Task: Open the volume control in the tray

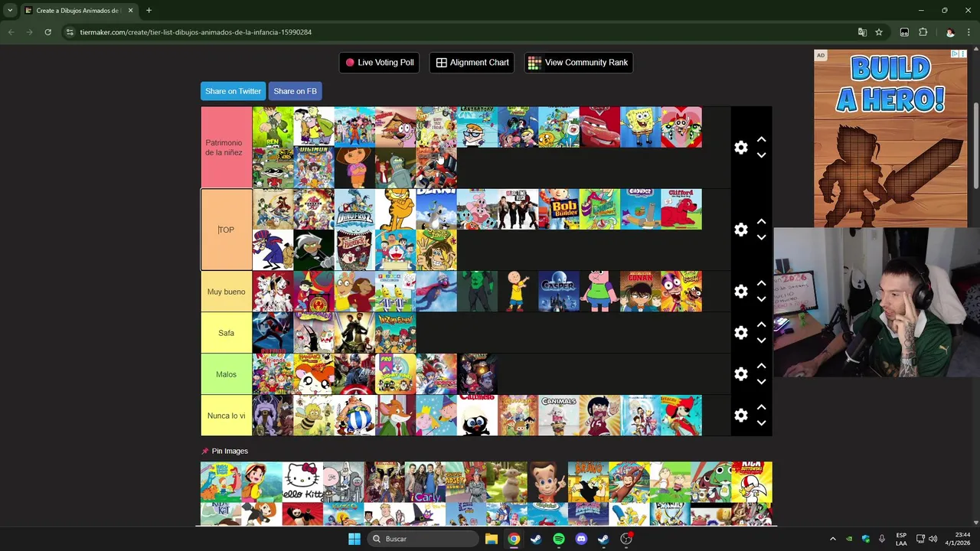Action: [x=933, y=539]
